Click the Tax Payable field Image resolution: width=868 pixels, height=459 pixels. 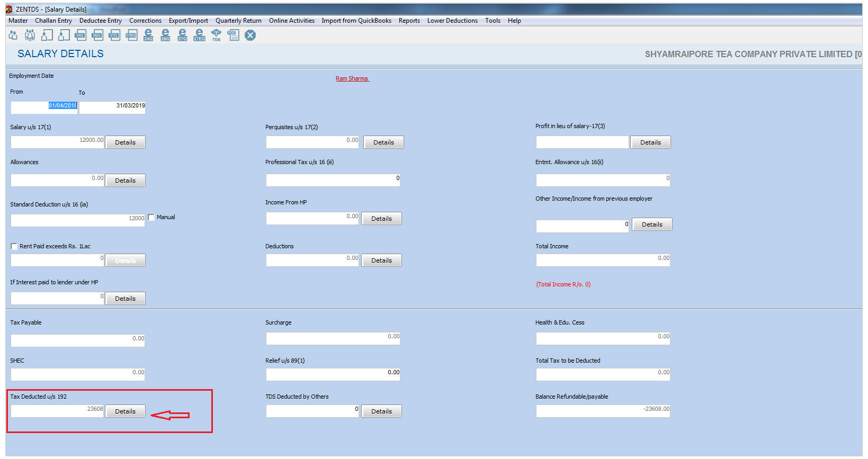point(78,340)
